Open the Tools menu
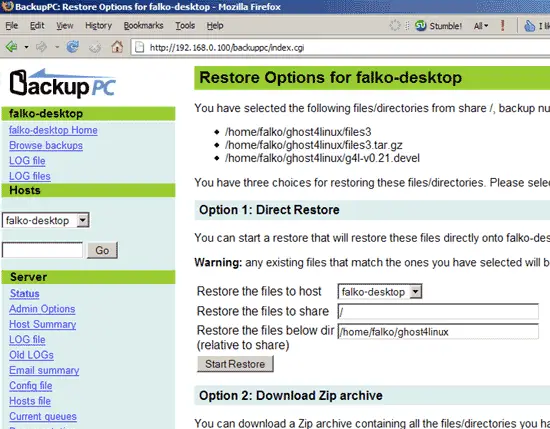550x429 pixels. point(185,26)
